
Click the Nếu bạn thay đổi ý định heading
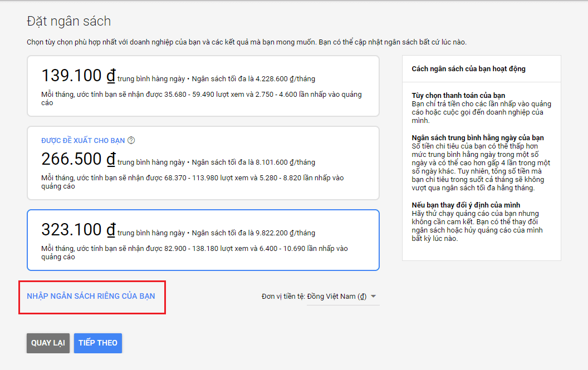tap(465, 205)
